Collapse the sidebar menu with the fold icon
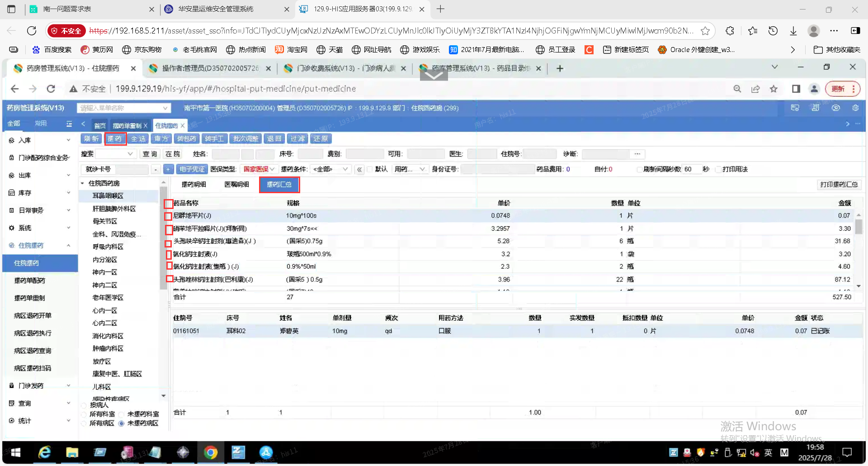This screenshot has width=868, height=466. pyautogui.click(x=69, y=124)
